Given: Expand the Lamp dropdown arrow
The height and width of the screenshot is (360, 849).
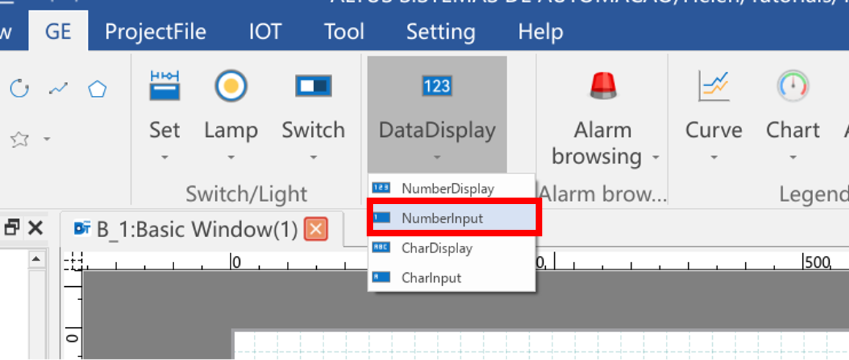Looking at the screenshot, I should (x=231, y=158).
